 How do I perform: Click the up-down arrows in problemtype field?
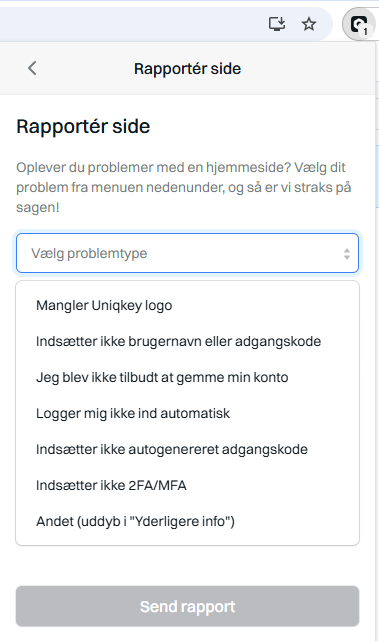tap(347, 254)
